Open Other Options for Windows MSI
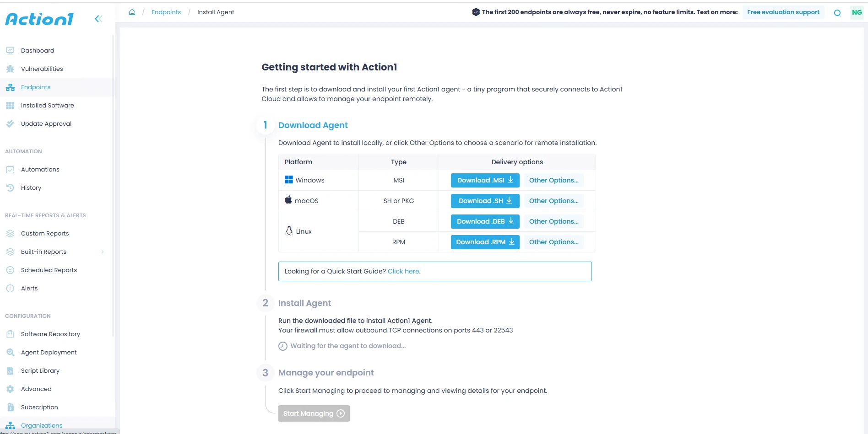Screen dimensions: 868x434 coord(554,180)
